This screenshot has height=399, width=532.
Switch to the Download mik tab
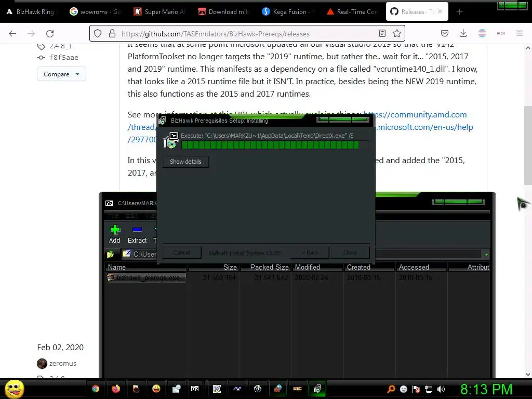[x=224, y=12]
